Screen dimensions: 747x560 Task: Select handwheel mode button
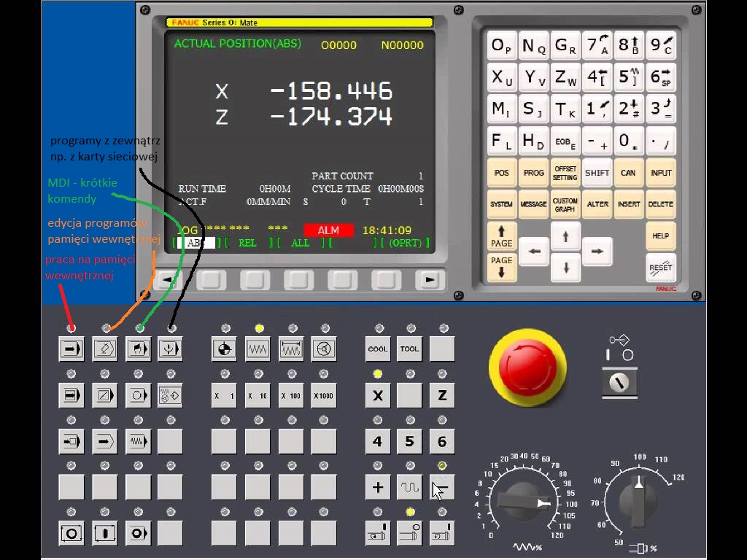324,349
